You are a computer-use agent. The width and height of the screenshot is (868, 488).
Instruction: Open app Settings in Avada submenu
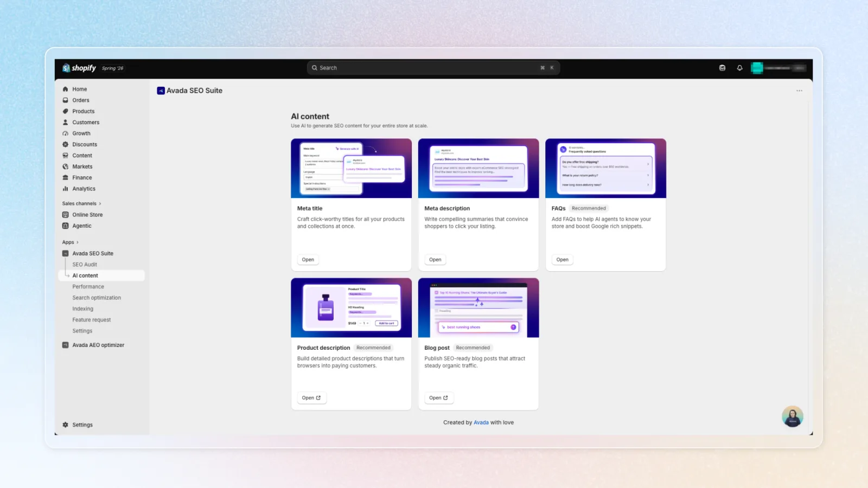[82, 331]
